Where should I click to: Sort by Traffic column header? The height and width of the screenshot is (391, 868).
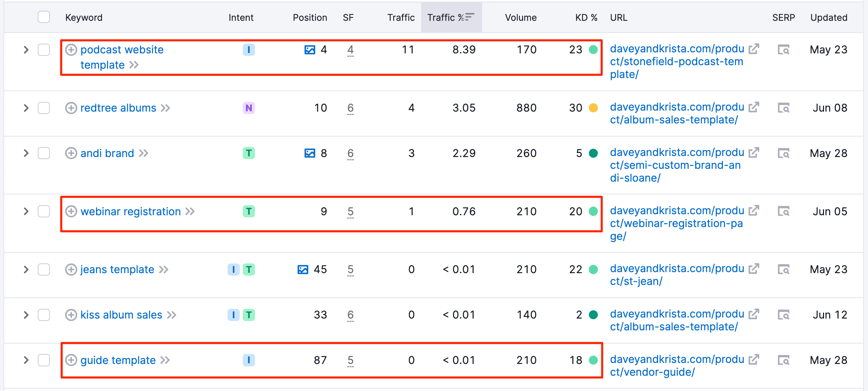pos(401,17)
